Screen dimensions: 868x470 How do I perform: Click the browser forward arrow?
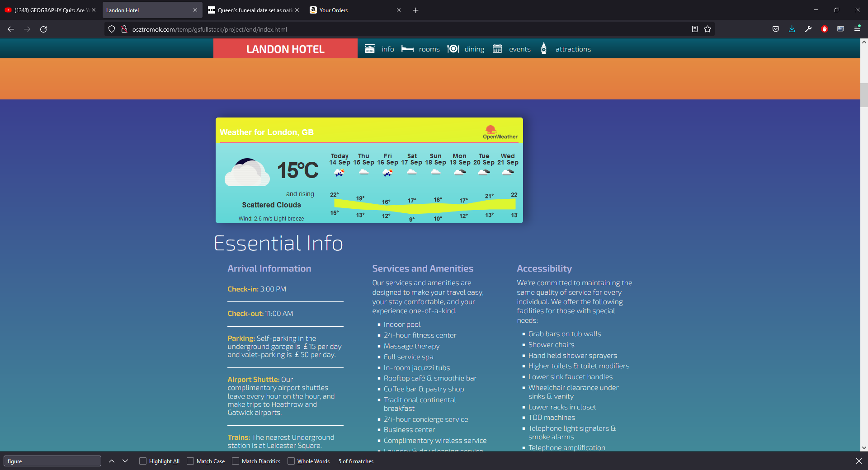click(x=27, y=29)
